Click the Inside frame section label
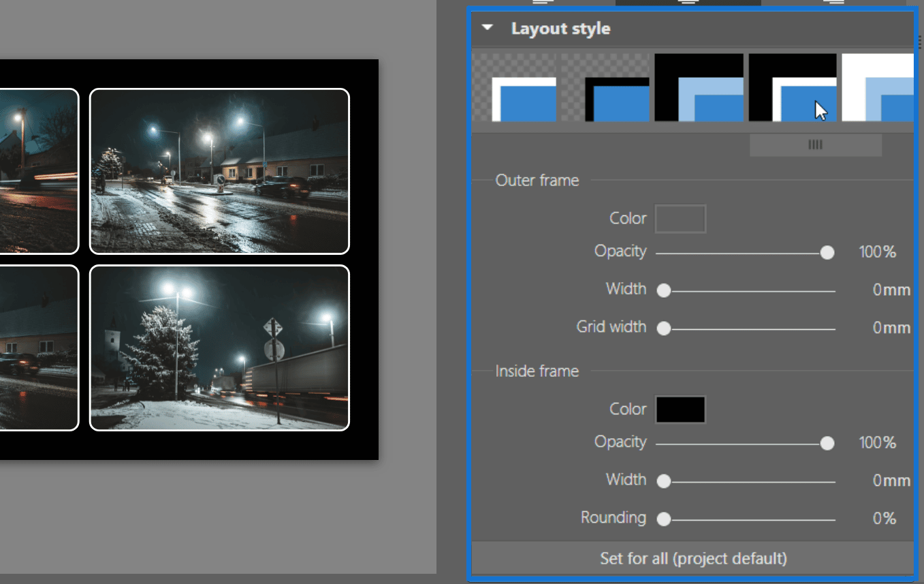This screenshot has height=584, width=924. (x=537, y=371)
